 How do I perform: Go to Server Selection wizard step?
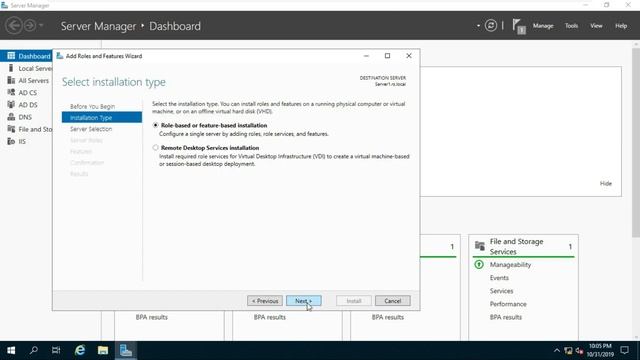pyautogui.click(x=91, y=129)
